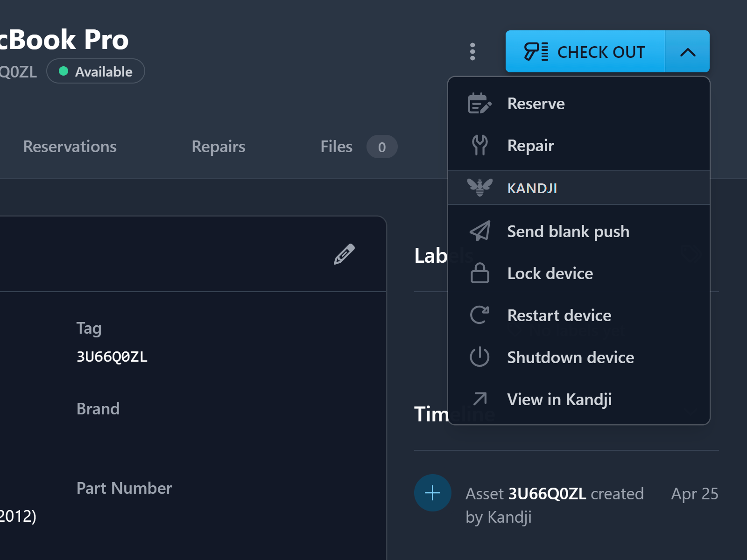Viewport: 747px width, 560px height.
Task: Click the CHECK OUT button
Action: coord(585,52)
